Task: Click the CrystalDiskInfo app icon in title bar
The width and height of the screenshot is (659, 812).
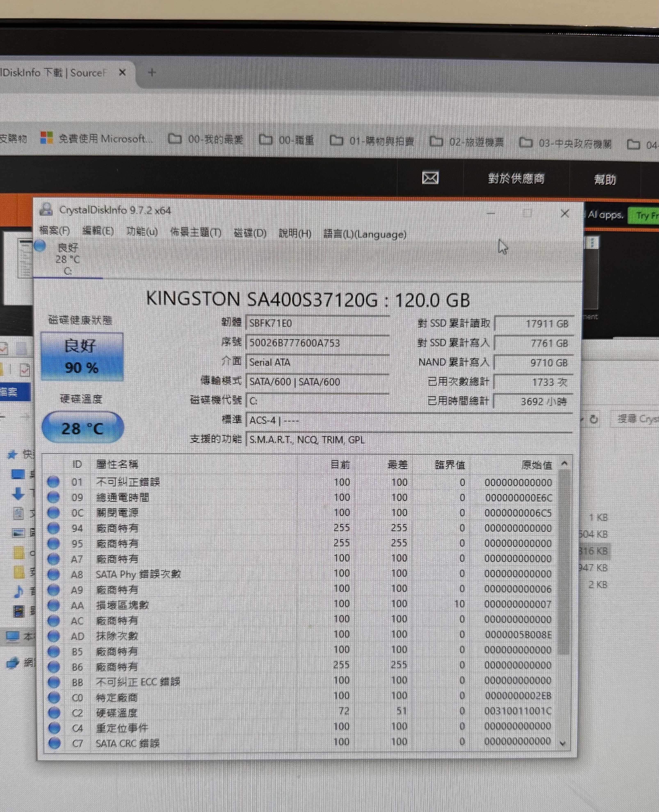Action: tap(46, 209)
